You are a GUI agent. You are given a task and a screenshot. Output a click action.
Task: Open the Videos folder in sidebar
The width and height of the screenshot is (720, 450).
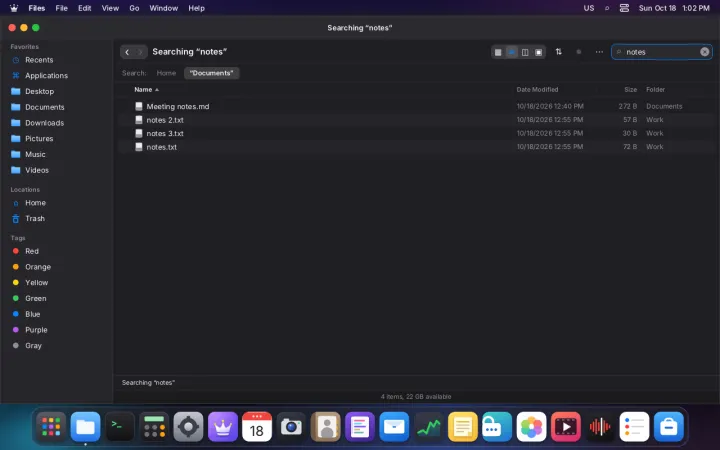56,170
